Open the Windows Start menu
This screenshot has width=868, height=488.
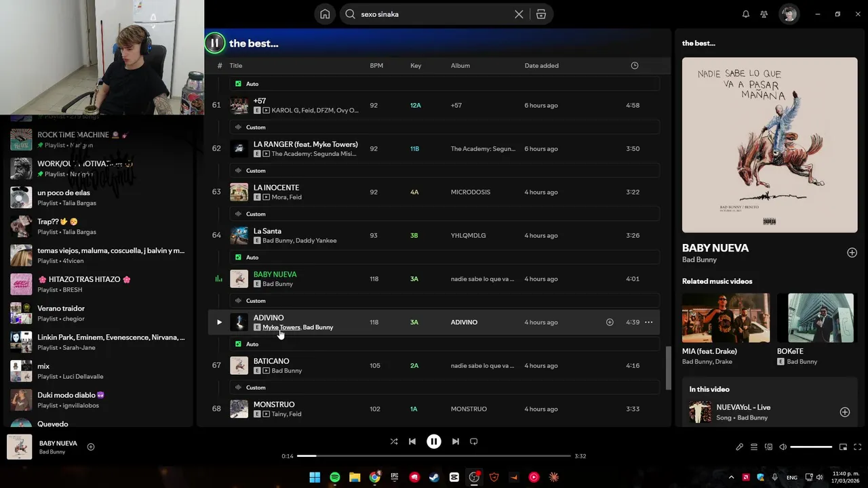pos(315,477)
